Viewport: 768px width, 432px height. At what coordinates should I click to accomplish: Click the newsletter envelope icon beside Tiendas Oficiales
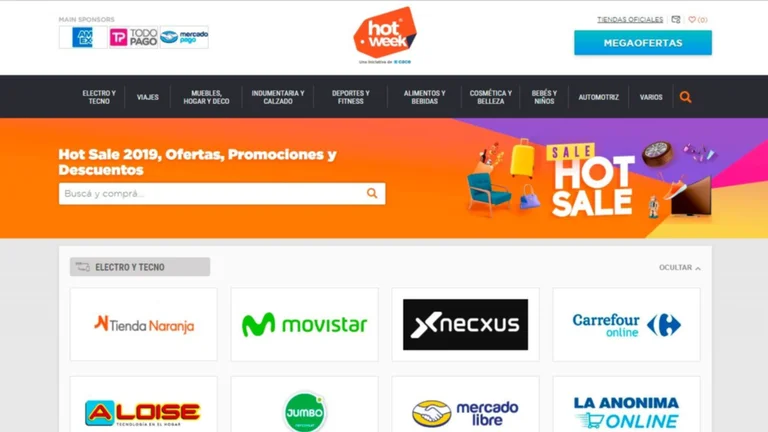click(x=676, y=20)
